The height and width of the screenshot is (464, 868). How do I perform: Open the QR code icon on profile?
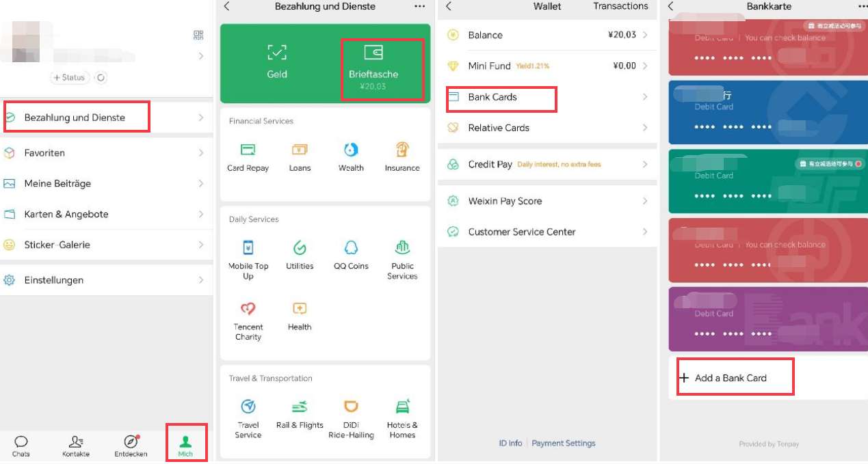198,36
